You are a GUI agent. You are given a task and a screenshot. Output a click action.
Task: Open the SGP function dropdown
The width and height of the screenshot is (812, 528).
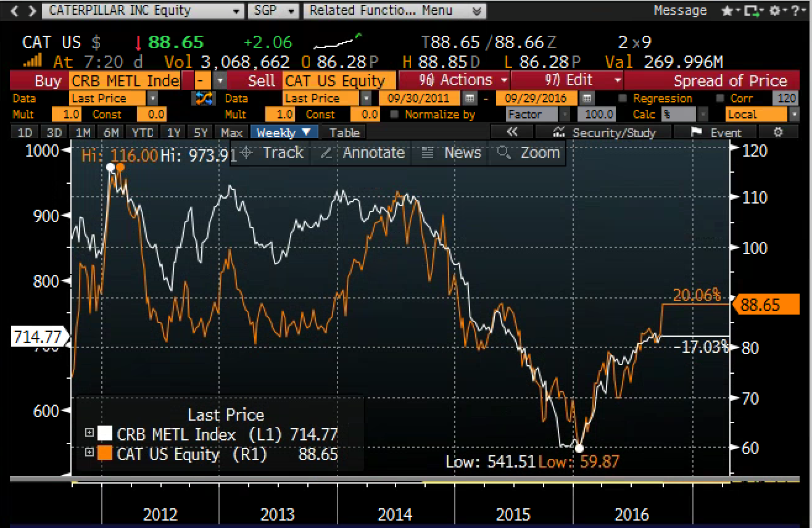273,10
